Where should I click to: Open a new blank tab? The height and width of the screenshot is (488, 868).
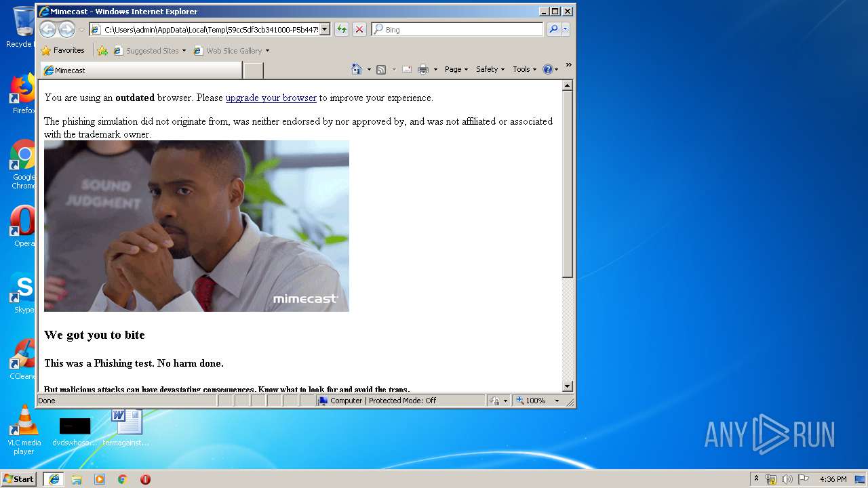point(253,70)
